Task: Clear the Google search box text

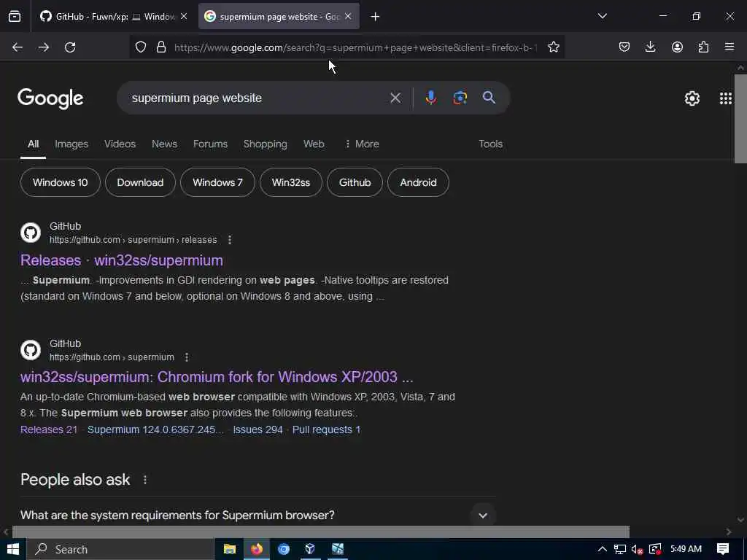Action: tap(395, 98)
